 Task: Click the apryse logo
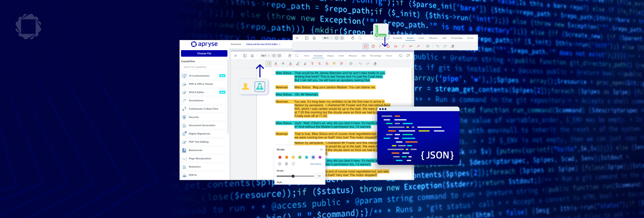point(204,44)
